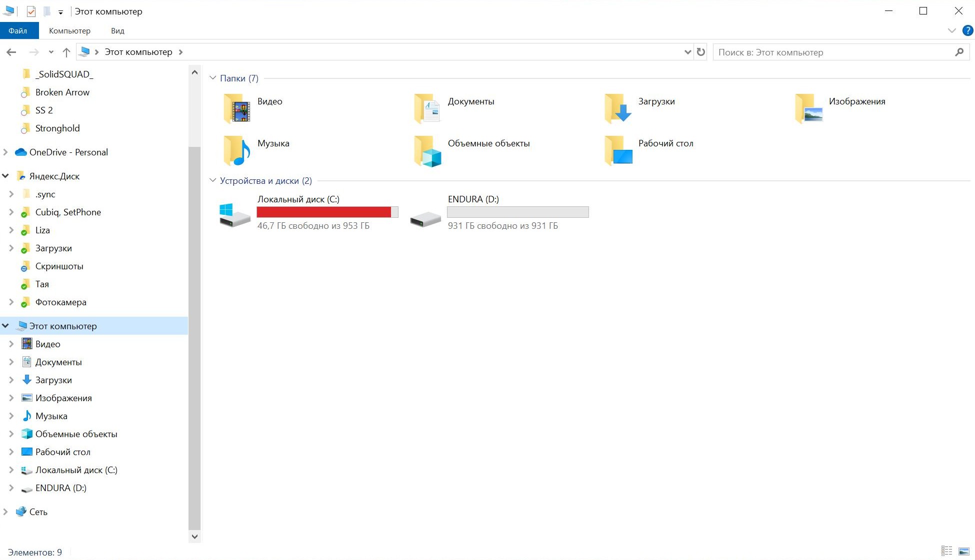This screenshot has width=975, height=560.
Task: Open the Help question mark icon
Action: (968, 30)
